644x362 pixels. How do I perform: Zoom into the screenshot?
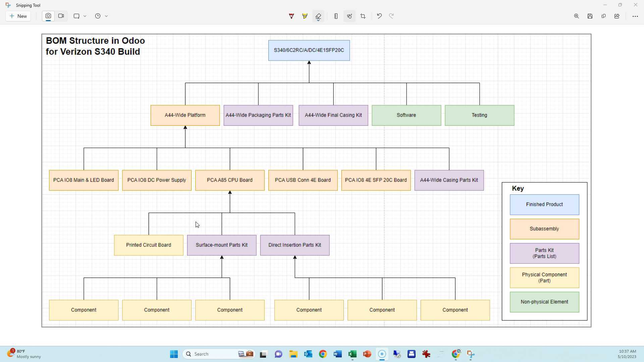pyautogui.click(x=576, y=16)
